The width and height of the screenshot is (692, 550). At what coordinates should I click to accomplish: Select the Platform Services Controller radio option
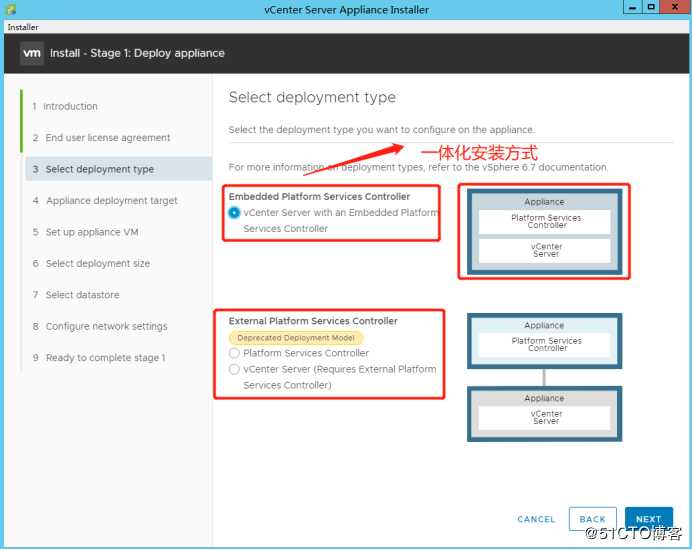tap(234, 353)
